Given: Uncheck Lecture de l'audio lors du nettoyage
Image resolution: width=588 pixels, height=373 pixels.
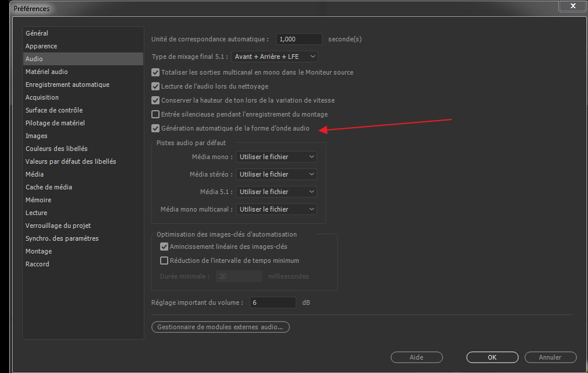Looking at the screenshot, I should pos(155,86).
